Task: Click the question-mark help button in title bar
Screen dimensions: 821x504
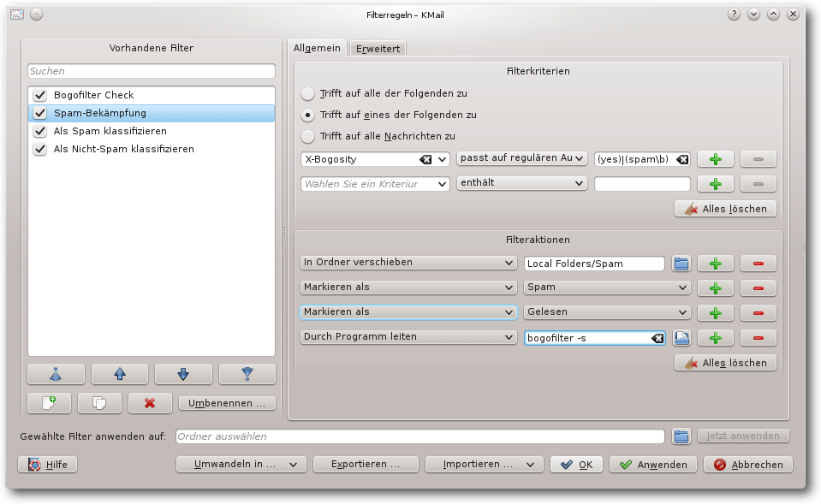Action: click(734, 15)
